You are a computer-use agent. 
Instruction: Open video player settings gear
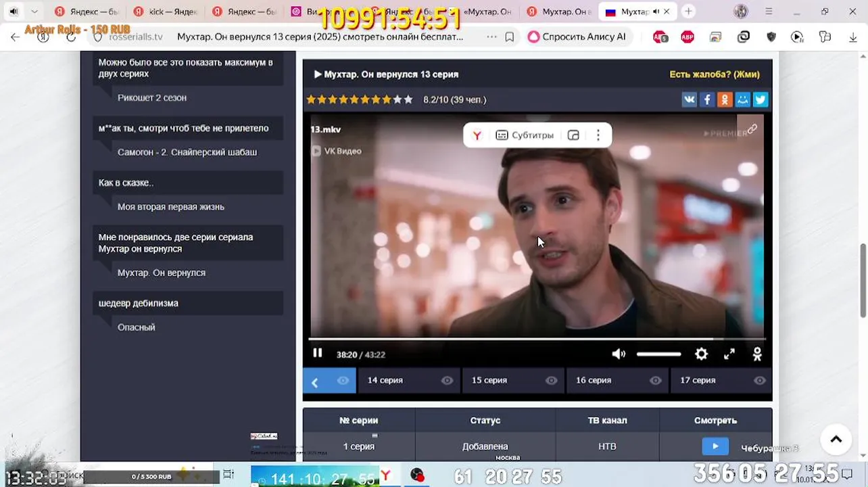pos(701,354)
